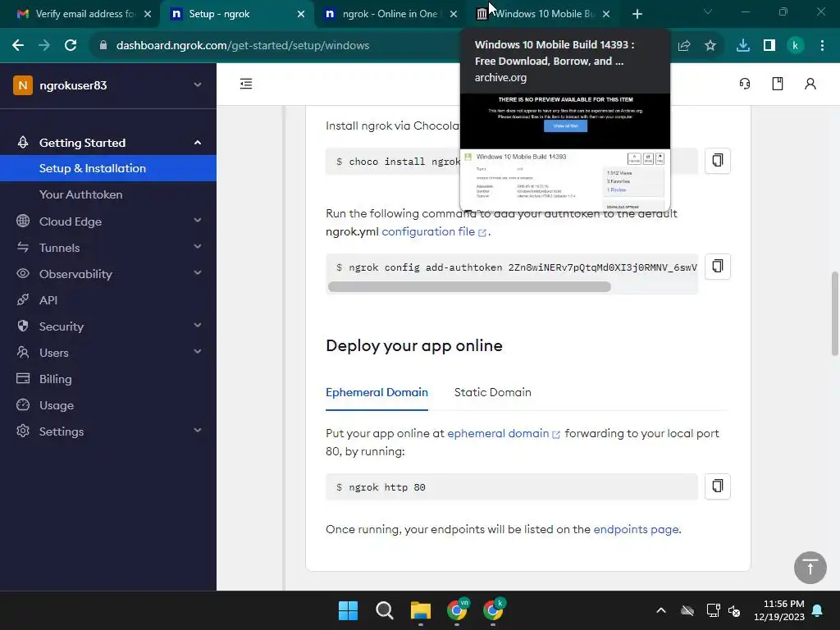The height and width of the screenshot is (630, 840).
Task: Open Chrome profile avatar k
Action: [x=796, y=46]
